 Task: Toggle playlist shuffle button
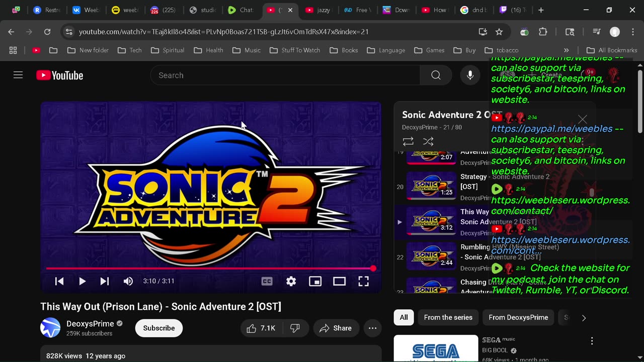[428, 142]
